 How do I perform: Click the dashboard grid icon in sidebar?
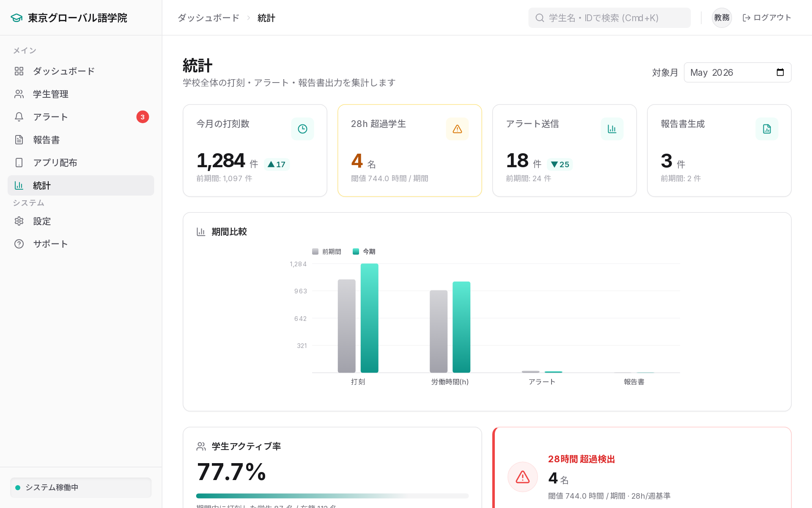[x=19, y=71]
